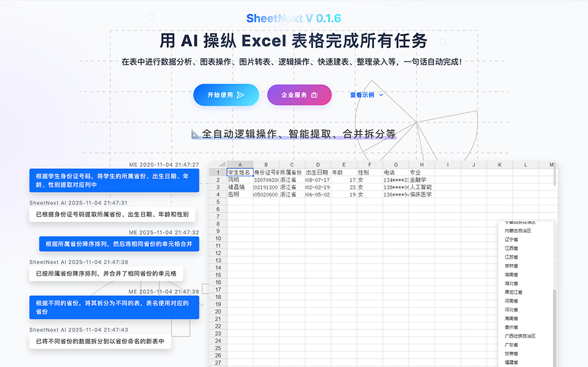
Task: Select column B header
Action: tap(266, 164)
